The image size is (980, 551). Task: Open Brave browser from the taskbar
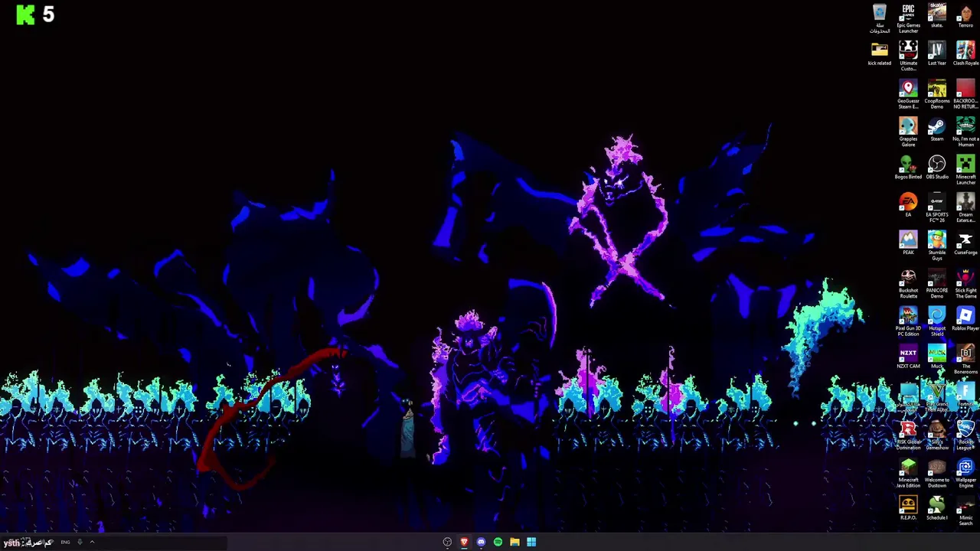point(464,542)
